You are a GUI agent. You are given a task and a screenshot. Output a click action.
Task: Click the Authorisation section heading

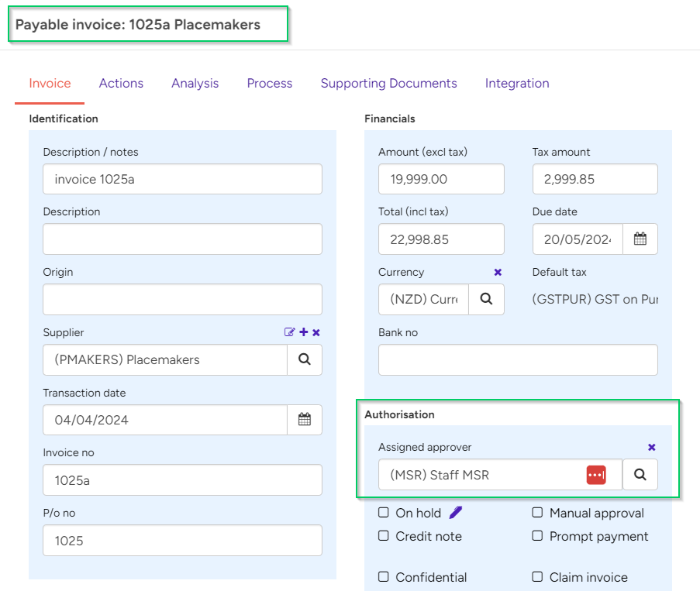pos(399,414)
